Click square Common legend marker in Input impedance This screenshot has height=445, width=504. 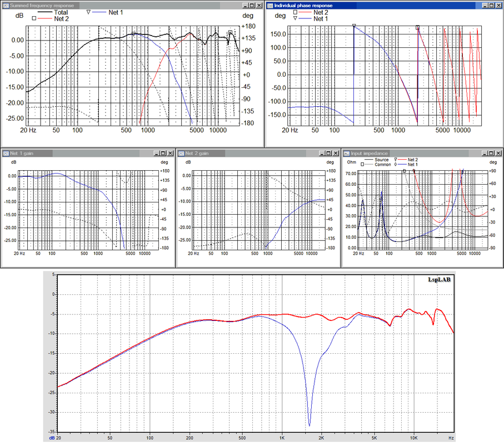(x=362, y=164)
